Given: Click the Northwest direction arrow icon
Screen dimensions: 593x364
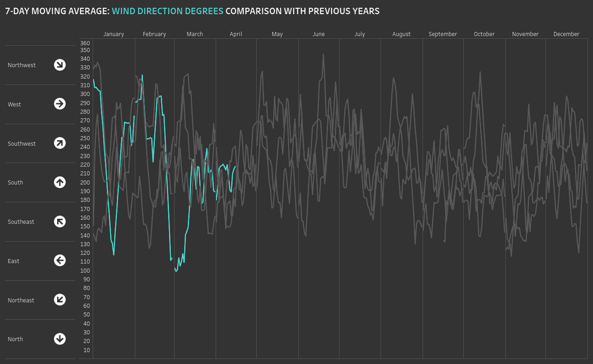Looking at the screenshot, I should click(x=60, y=65).
